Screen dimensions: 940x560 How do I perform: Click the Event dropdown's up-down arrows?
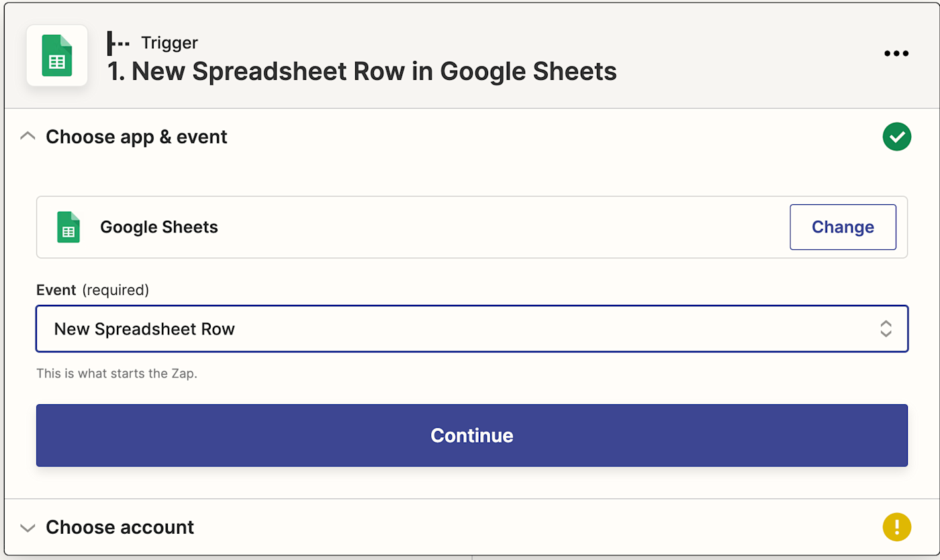886,329
